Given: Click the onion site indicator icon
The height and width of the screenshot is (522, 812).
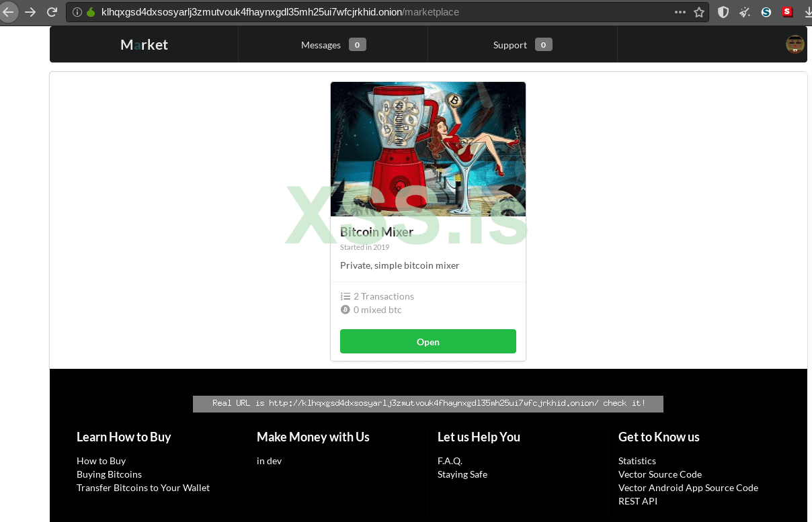Looking at the screenshot, I should (91, 12).
